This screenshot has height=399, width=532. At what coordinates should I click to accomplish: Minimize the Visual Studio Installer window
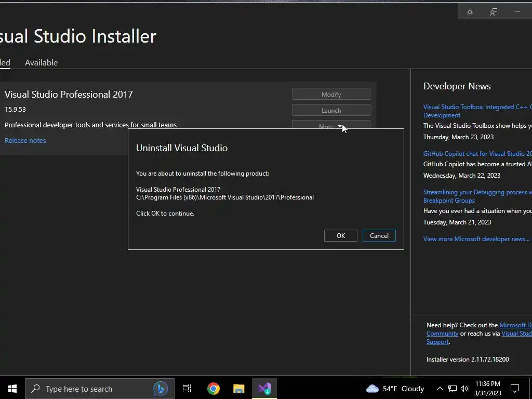(517, 12)
